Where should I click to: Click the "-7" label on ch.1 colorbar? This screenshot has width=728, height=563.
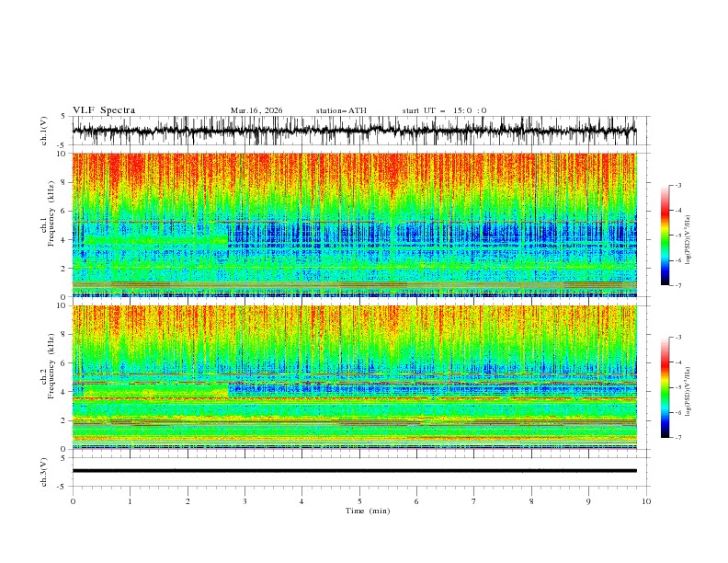(678, 285)
